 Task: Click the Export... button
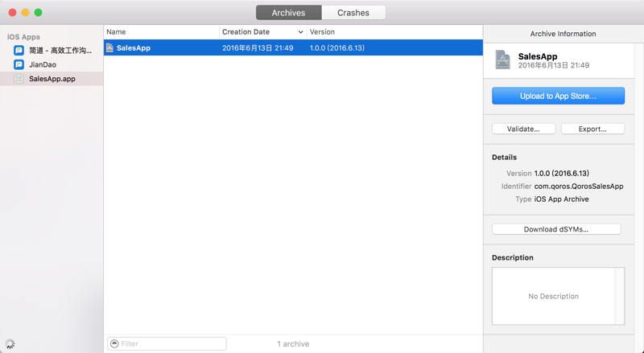coord(592,129)
